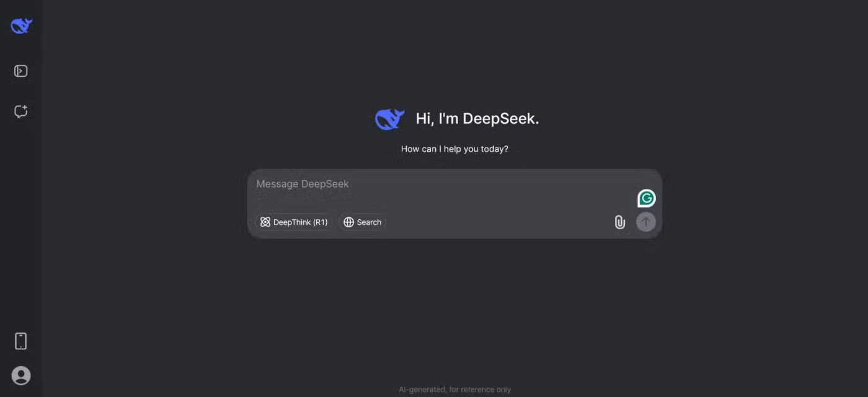Click empty sidebar space above the phone icon
The image size is (868, 397).
tap(21, 248)
